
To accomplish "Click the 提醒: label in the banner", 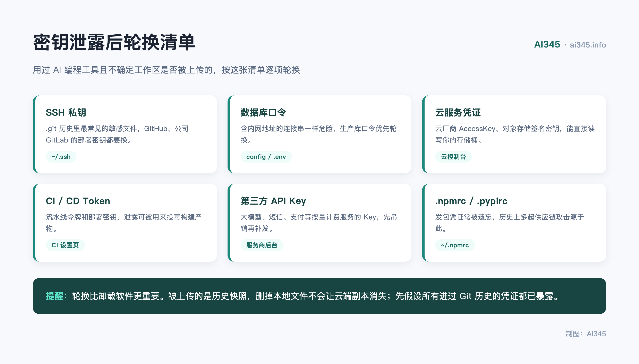I will (x=57, y=296).
